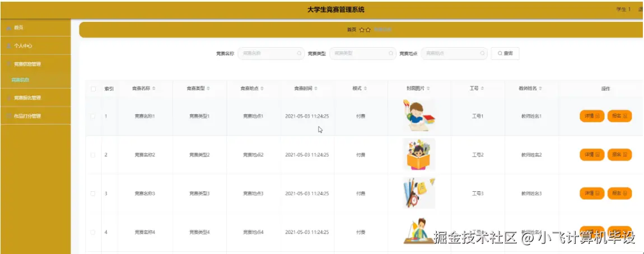The height and width of the screenshot is (254, 644).
Task: Click date cell in row 2
Action: point(307,155)
